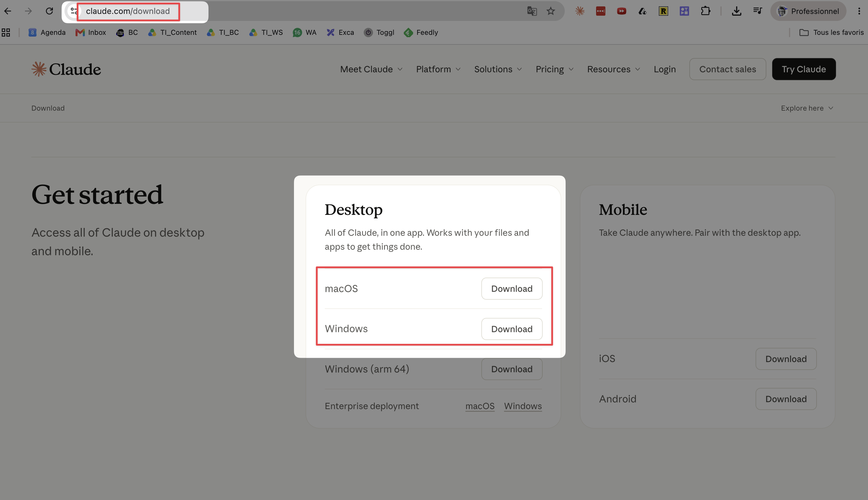The image size is (868, 500).
Task: Open the Feedly bookmark
Action: 421,32
